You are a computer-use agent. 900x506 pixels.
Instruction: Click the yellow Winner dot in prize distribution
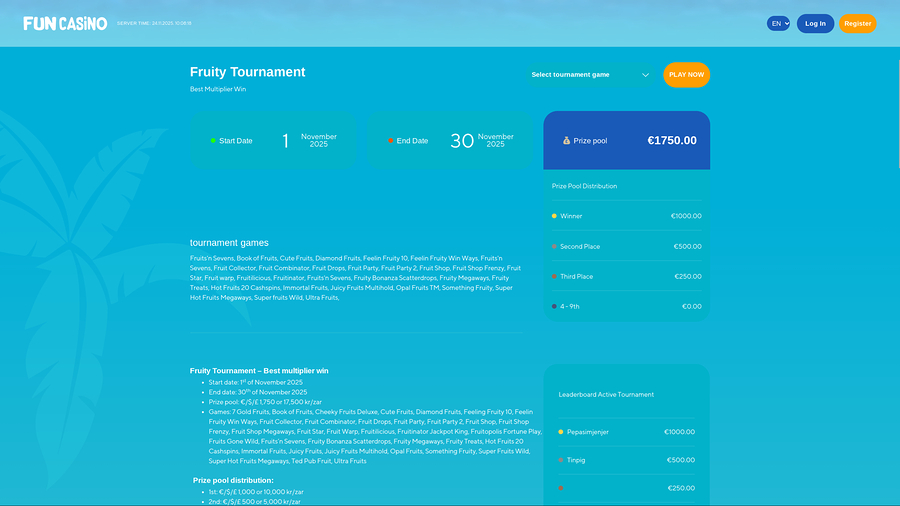pos(554,216)
